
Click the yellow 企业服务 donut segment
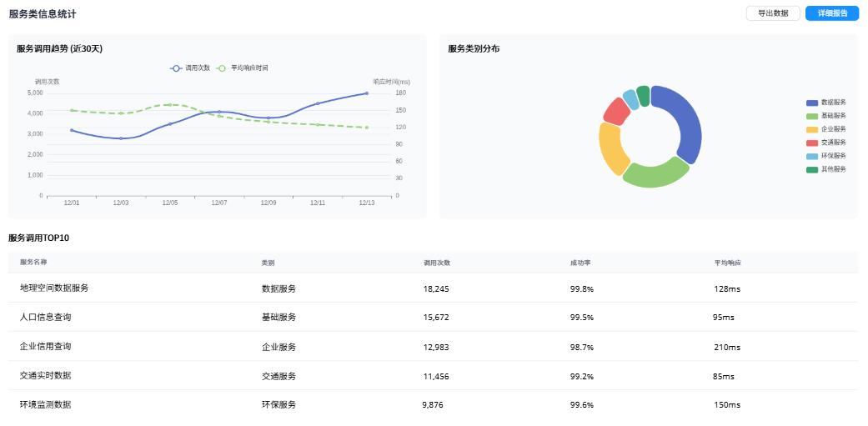[610, 148]
